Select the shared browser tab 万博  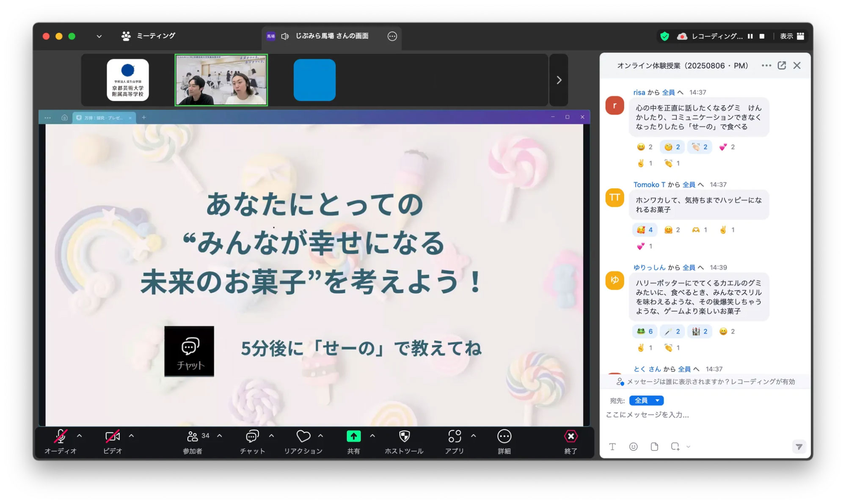pos(104,118)
